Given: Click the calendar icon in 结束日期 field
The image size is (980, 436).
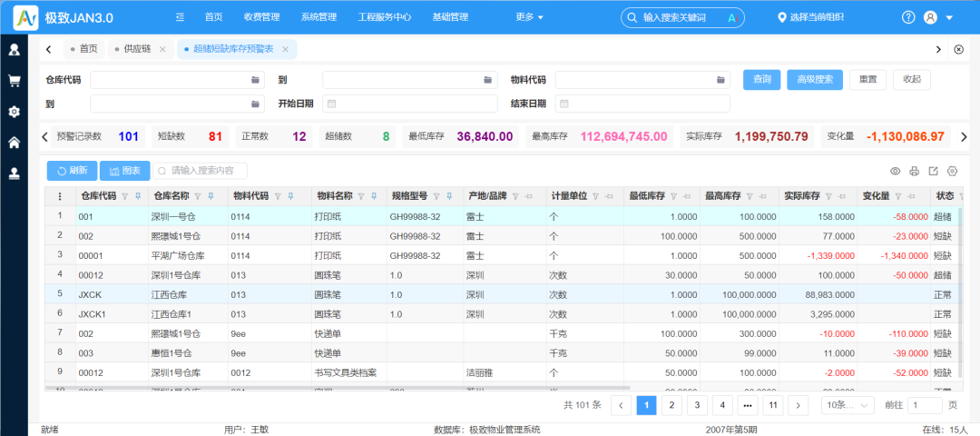Looking at the screenshot, I should tap(564, 104).
